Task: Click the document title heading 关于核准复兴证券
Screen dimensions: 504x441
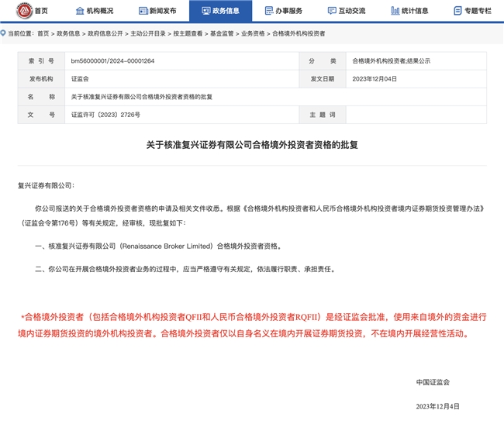Action: pyautogui.click(x=251, y=145)
